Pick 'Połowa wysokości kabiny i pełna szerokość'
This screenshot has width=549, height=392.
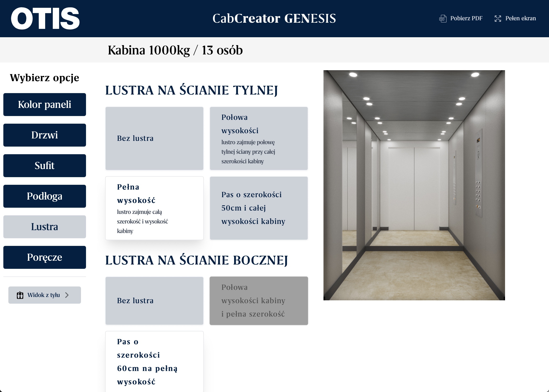[259, 301]
